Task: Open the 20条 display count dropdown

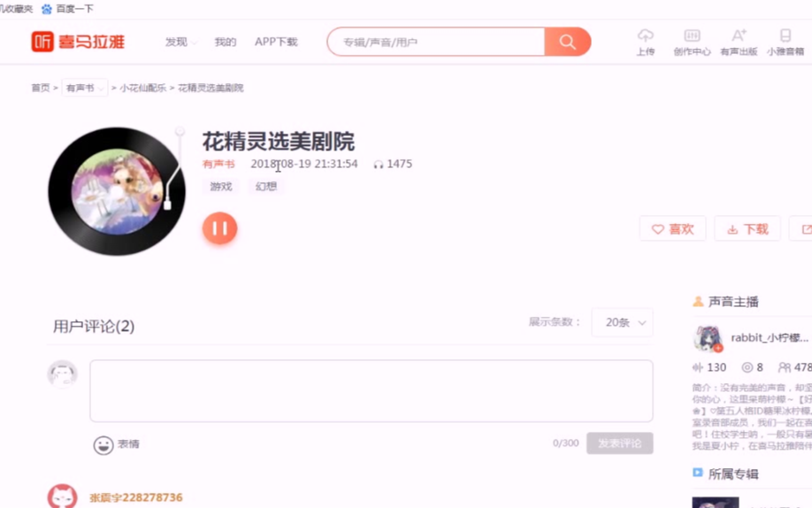Action: 622,322
